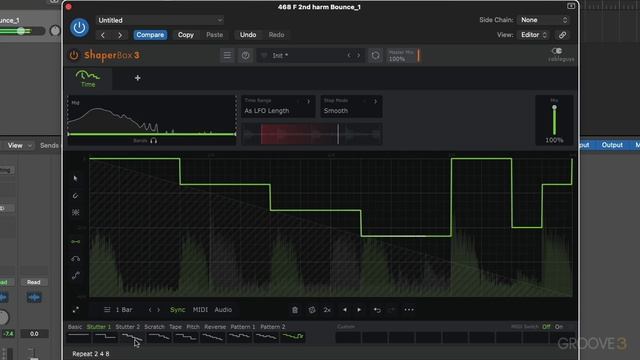Select the pen draw tool

[76, 196]
